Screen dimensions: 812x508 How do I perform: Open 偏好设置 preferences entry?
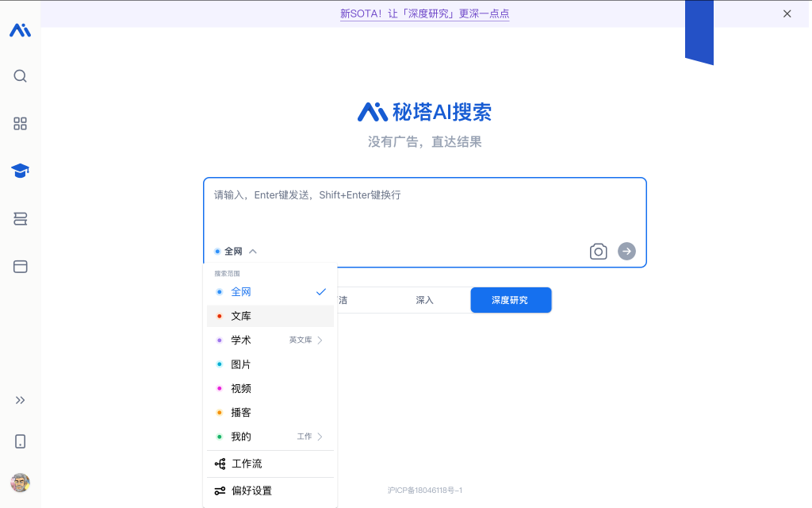pos(270,491)
